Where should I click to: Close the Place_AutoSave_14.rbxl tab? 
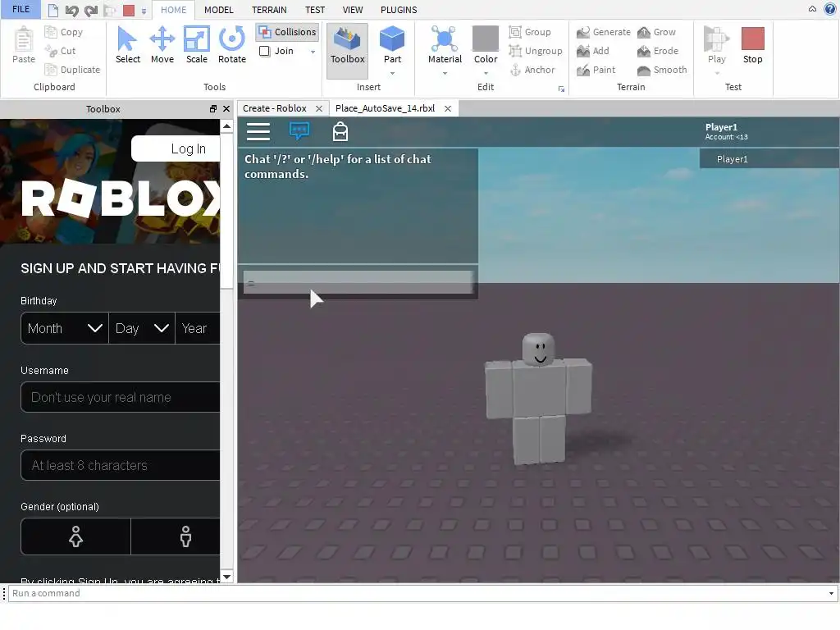click(x=447, y=109)
